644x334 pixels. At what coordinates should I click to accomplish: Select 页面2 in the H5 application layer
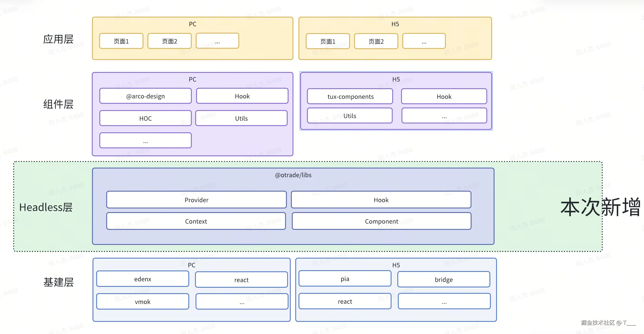click(x=376, y=41)
